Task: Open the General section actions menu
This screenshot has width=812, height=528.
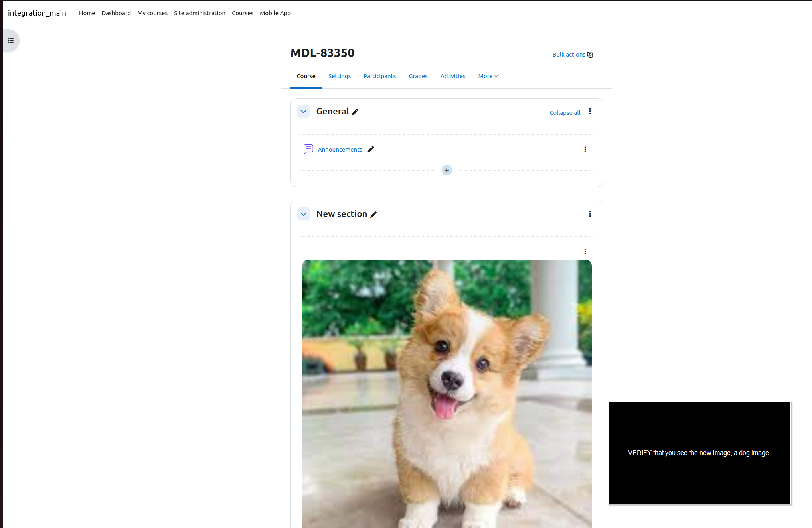Action: coord(590,112)
